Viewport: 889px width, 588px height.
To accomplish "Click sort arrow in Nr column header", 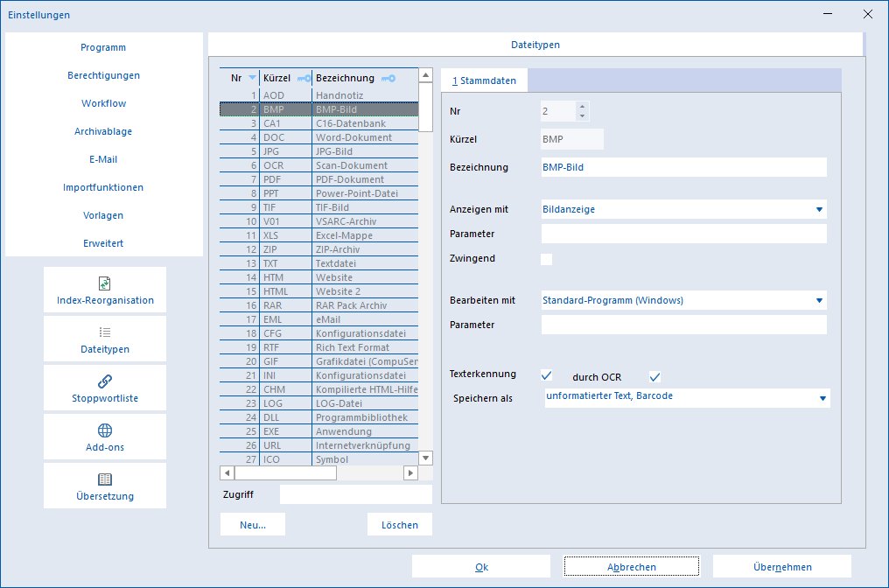I will click(x=252, y=78).
